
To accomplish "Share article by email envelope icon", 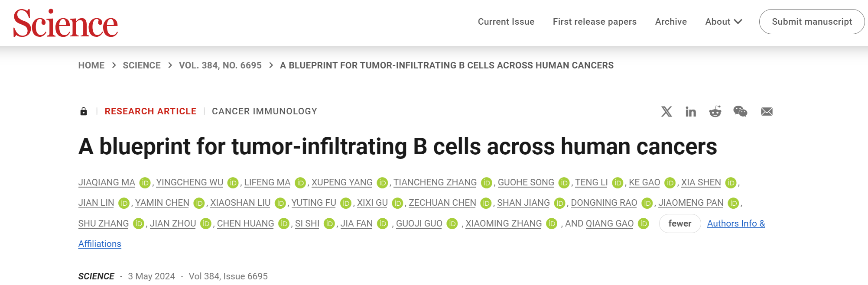I will (x=767, y=112).
